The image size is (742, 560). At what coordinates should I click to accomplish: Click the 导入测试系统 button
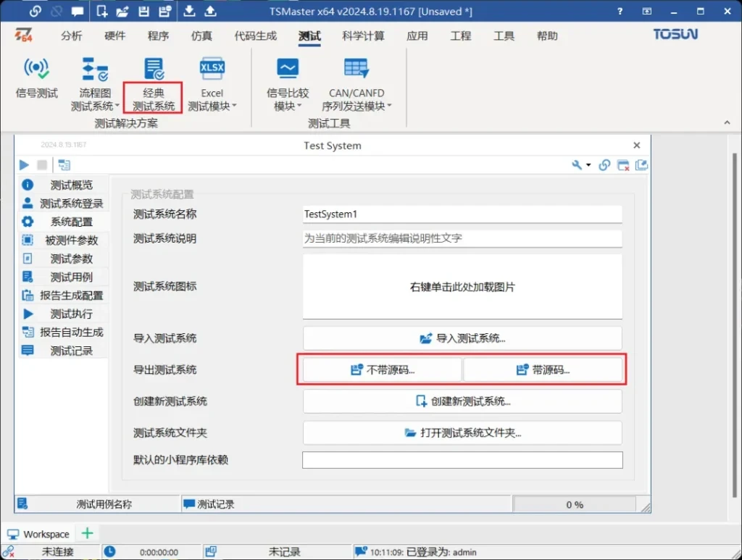[x=462, y=338]
